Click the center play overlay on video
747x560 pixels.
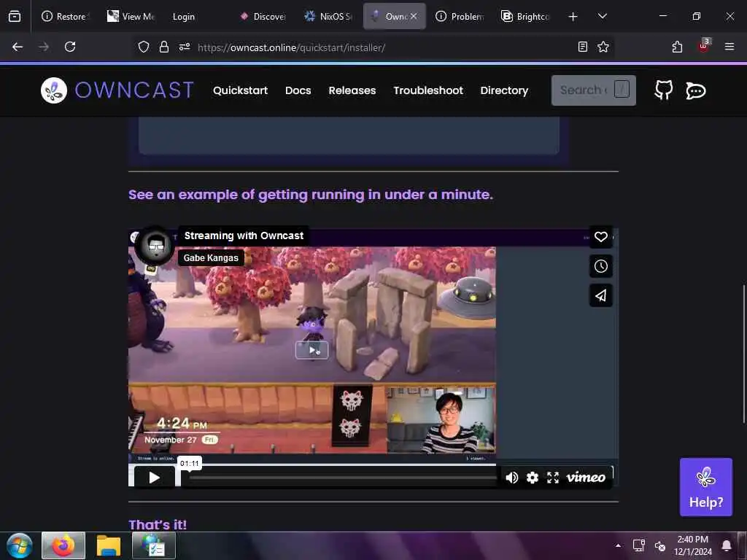click(x=311, y=350)
